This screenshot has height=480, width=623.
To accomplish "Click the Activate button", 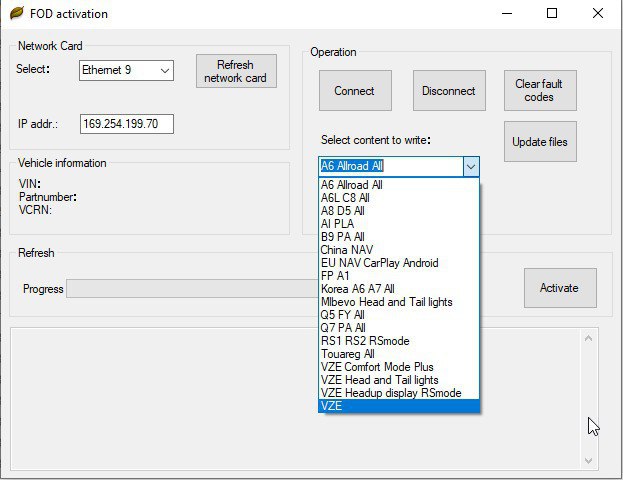I will click(x=559, y=288).
